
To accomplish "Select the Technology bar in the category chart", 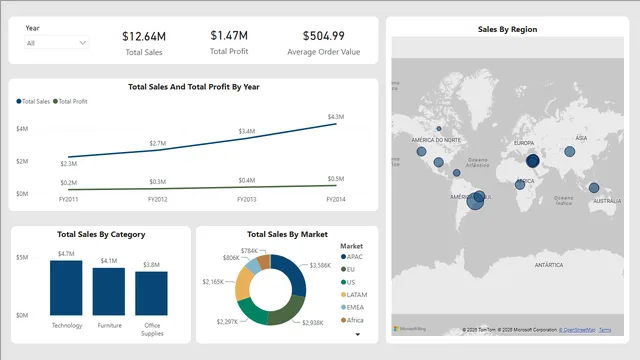I will coord(66,288).
